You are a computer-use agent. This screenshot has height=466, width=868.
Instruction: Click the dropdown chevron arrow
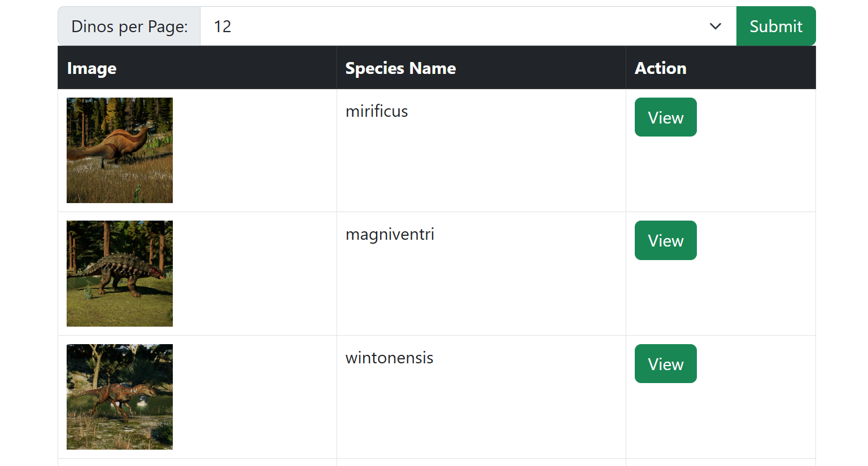(x=715, y=27)
